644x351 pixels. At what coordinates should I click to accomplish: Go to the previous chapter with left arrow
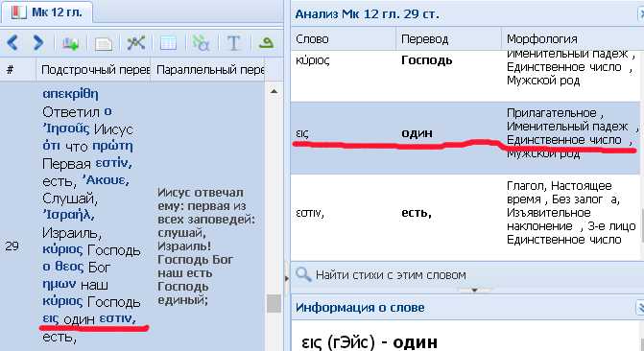(x=12, y=43)
